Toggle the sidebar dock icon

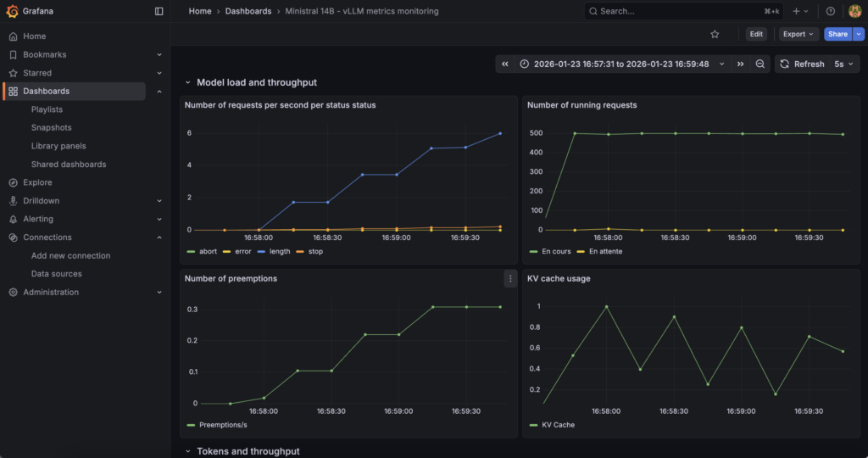(x=159, y=11)
